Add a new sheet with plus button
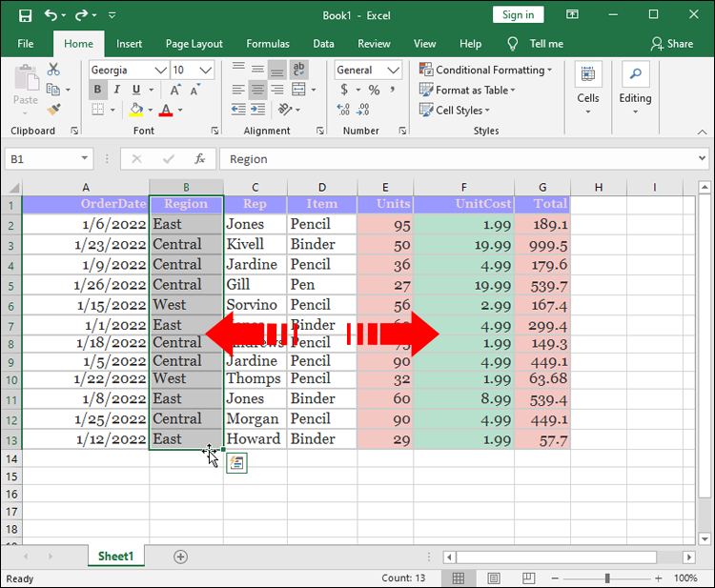 [180, 557]
